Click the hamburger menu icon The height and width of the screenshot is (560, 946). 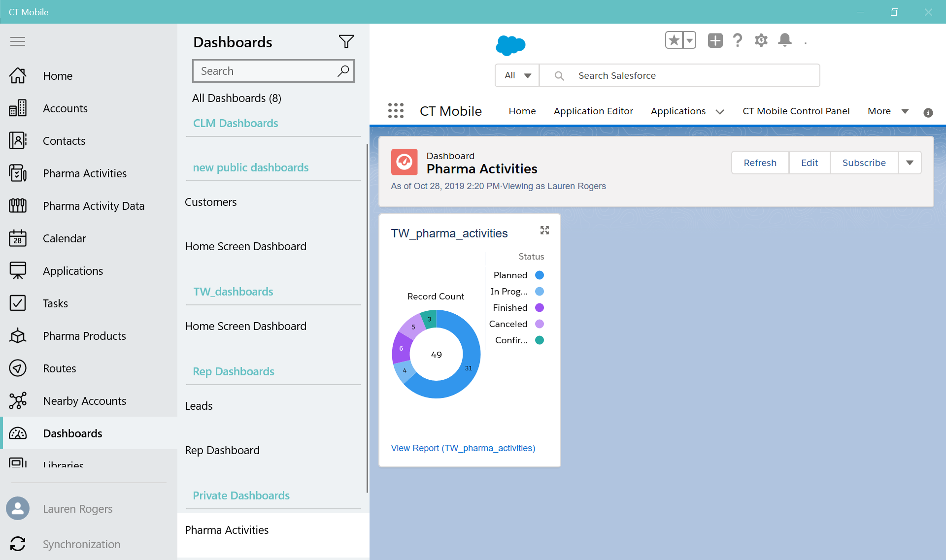coord(18,41)
